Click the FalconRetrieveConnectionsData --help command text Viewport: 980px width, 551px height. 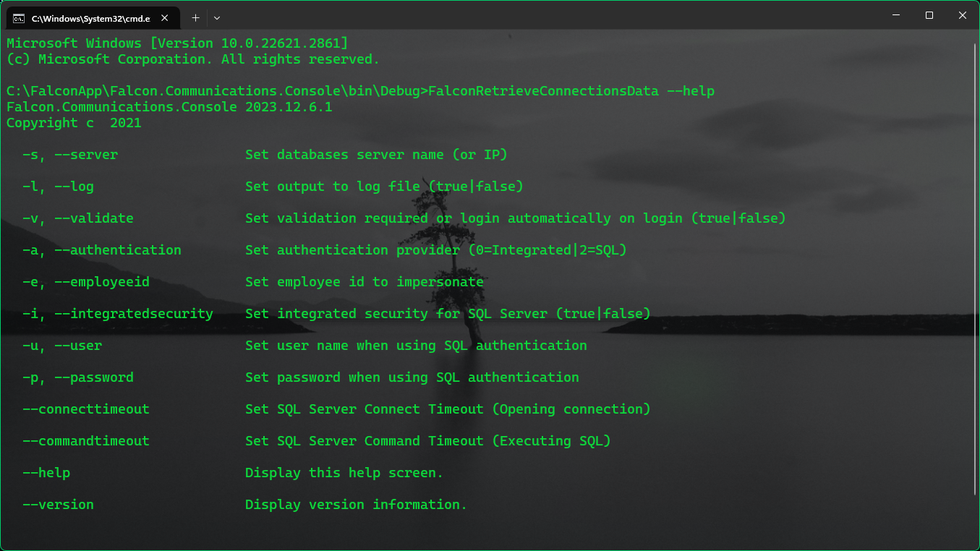[x=571, y=91]
